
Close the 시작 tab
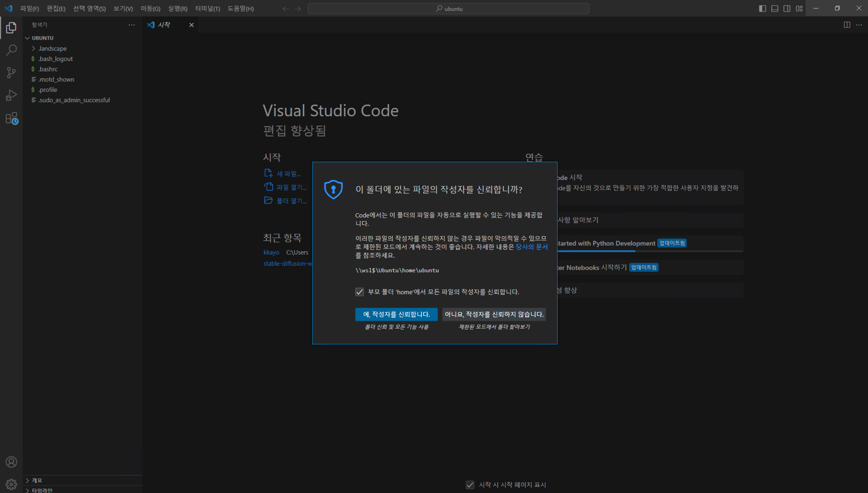point(191,25)
